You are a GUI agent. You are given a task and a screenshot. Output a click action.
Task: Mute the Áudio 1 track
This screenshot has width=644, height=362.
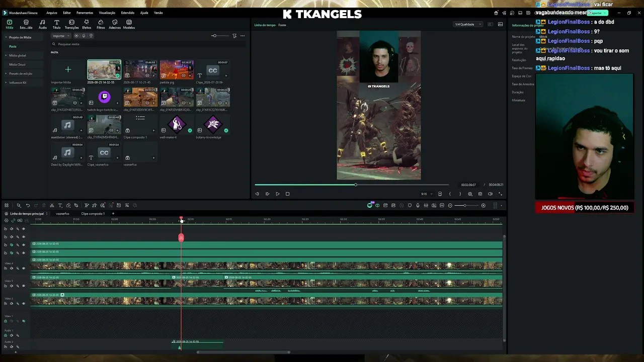12,335
